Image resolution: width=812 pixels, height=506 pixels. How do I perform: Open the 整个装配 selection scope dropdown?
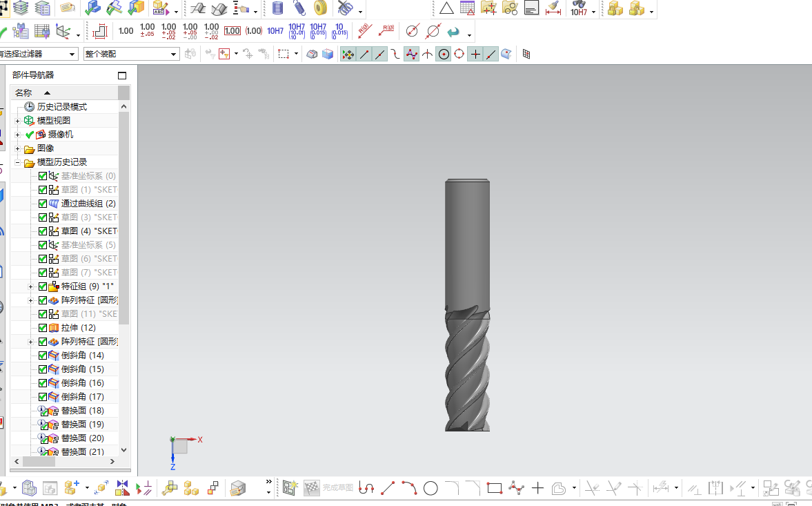(173, 55)
